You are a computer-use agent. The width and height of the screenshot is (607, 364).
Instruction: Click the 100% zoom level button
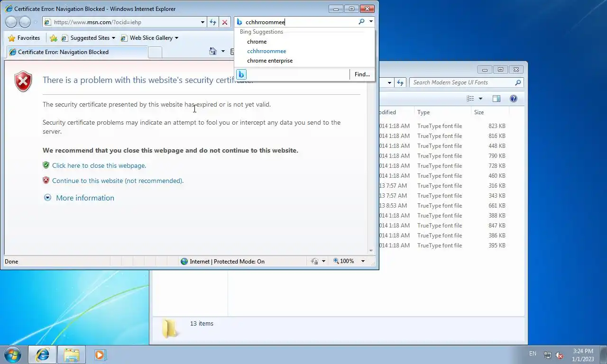[344, 261]
